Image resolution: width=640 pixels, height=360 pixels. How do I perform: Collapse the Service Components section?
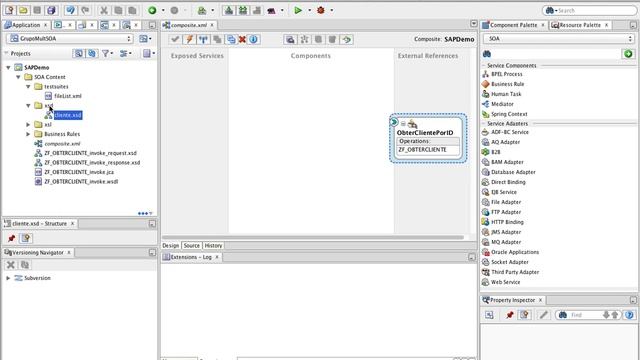(x=484, y=65)
